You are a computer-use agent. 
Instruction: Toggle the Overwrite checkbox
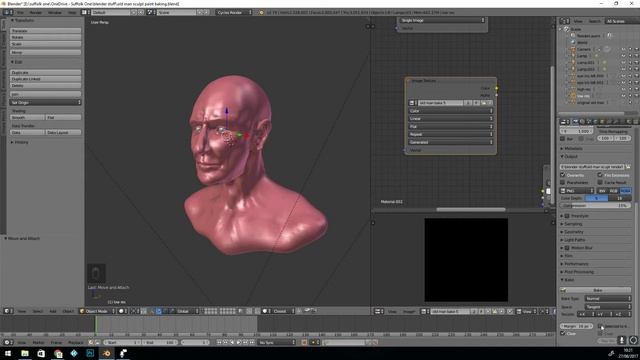(563, 175)
